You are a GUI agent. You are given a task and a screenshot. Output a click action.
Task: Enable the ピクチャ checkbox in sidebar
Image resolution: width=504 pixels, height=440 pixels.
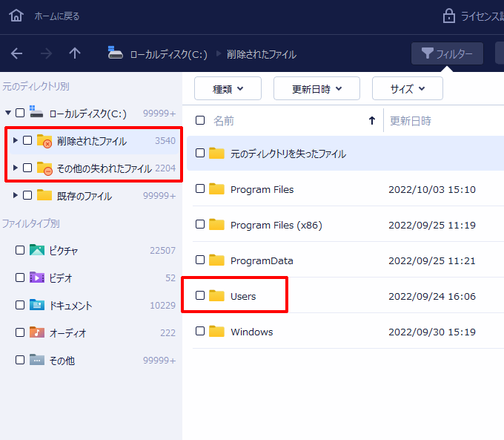point(20,250)
